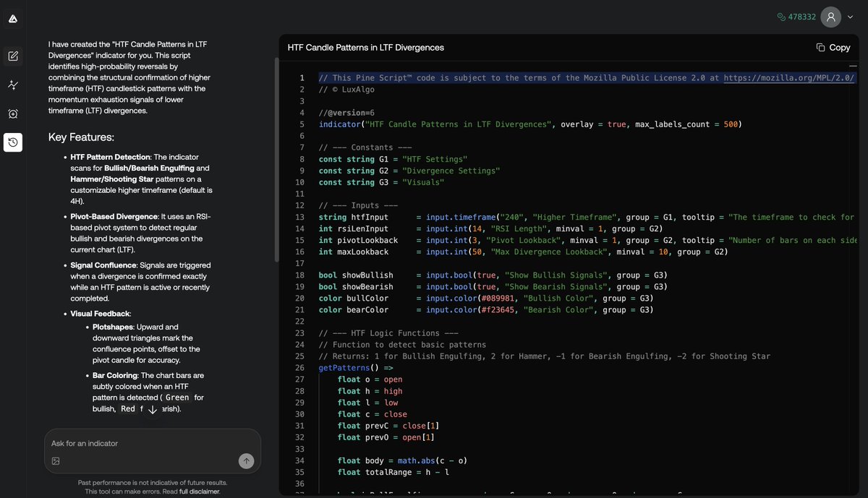The height and width of the screenshot is (498, 868).
Task: Click line number 1 in code gutter
Action: coord(302,78)
